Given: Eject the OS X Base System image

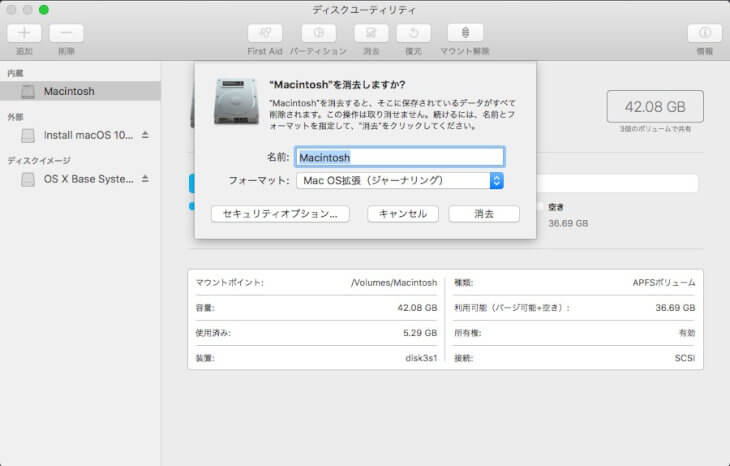Looking at the screenshot, I should (x=145, y=179).
